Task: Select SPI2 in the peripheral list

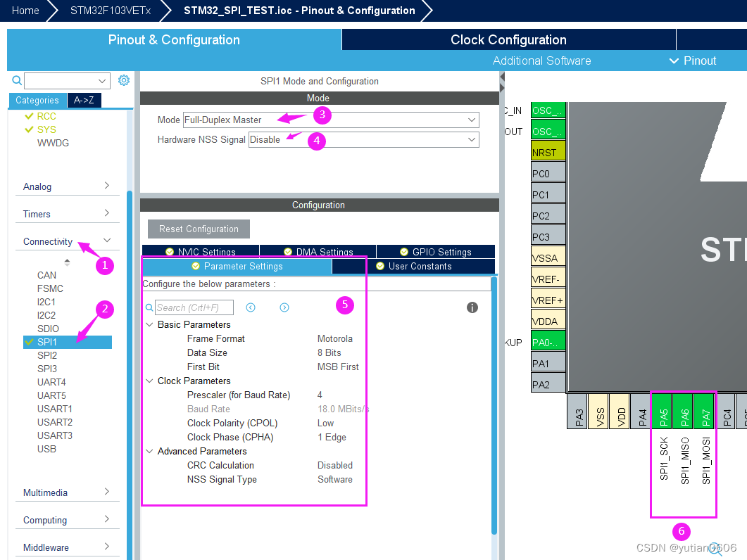Action: pos(47,355)
